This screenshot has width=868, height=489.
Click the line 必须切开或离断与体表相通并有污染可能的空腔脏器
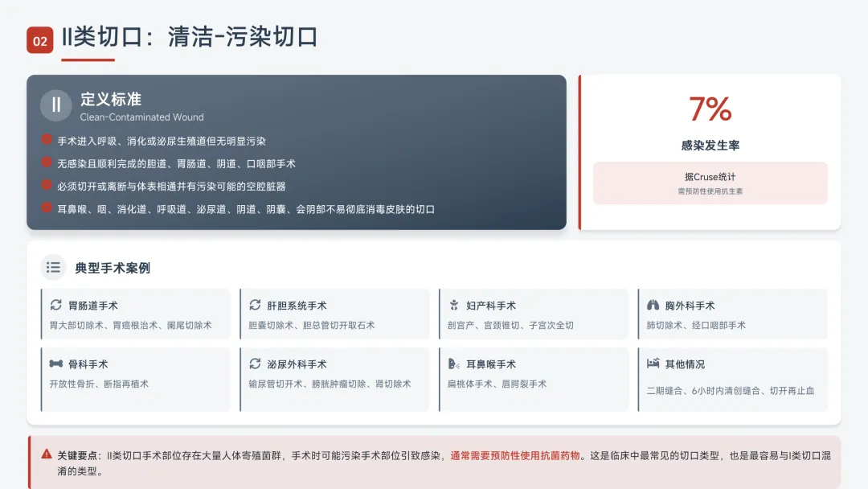click(x=172, y=187)
